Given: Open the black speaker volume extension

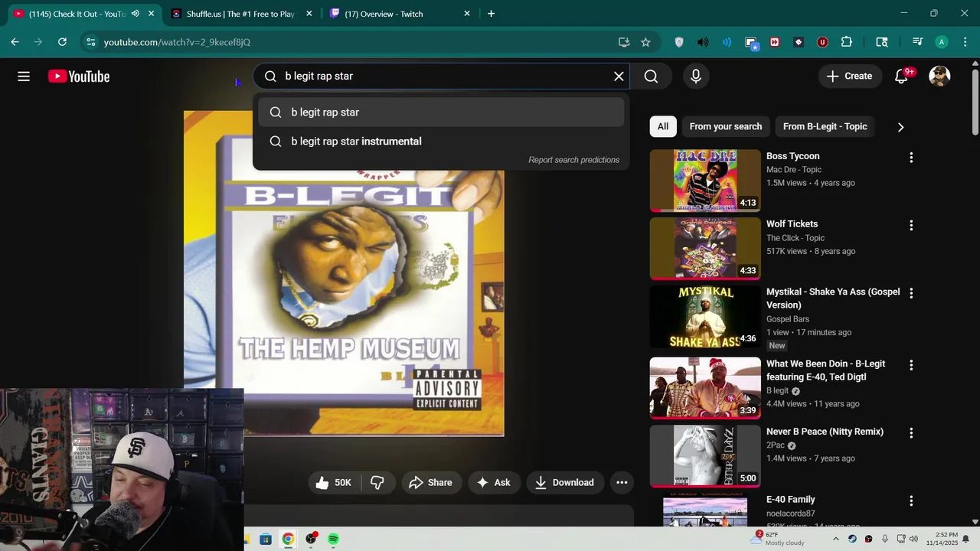Looking at the screenshot, I should pyautogui.click(x=703, y=42).
